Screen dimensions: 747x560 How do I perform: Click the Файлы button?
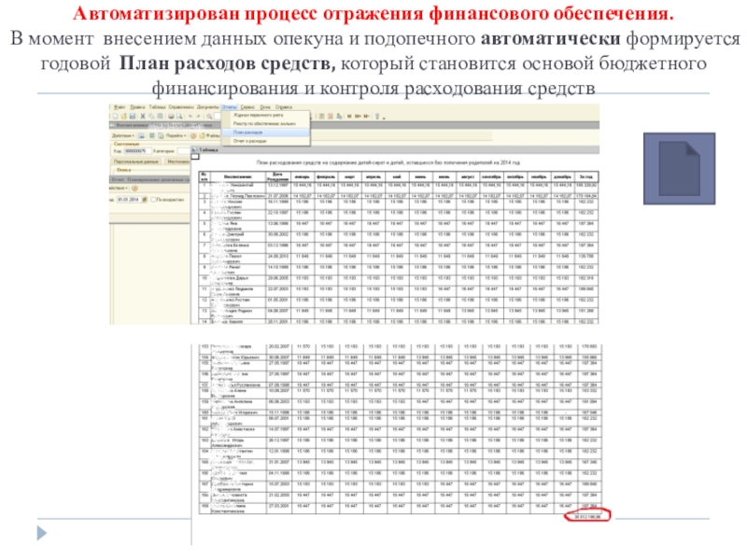click(210, 135)
